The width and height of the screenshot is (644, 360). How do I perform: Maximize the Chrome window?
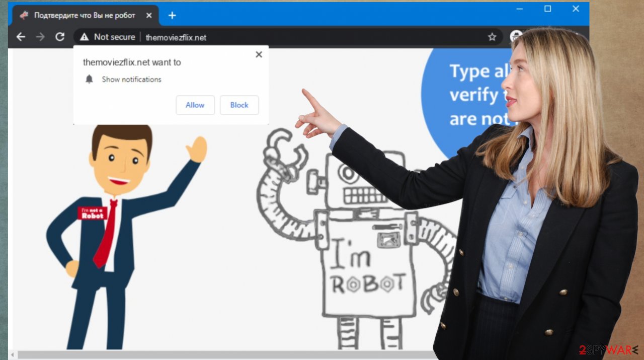point(547,9)
